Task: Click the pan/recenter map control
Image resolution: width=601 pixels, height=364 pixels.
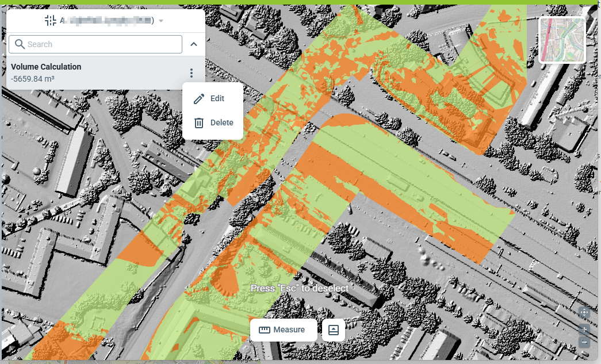Action: point(584,313)
